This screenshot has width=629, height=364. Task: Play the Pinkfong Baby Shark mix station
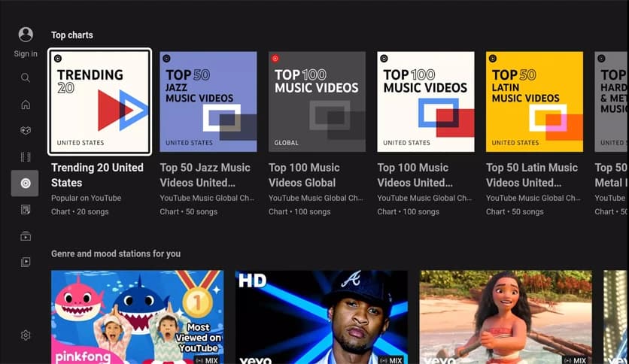137,317
